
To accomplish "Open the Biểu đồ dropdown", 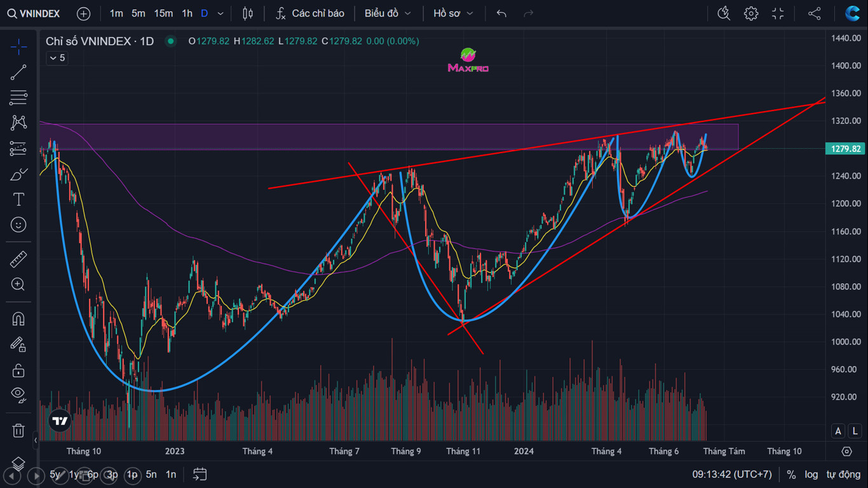I will [388, 13].
